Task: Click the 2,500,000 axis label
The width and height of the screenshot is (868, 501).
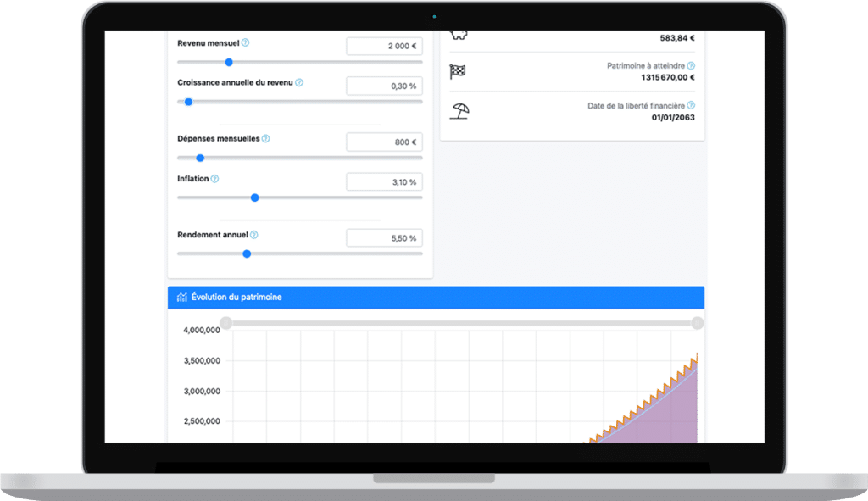Action: coord(202,420)
